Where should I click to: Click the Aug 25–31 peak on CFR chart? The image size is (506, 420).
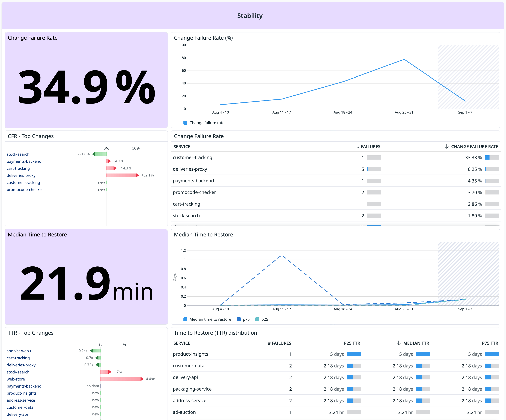(x=404, y=59)
